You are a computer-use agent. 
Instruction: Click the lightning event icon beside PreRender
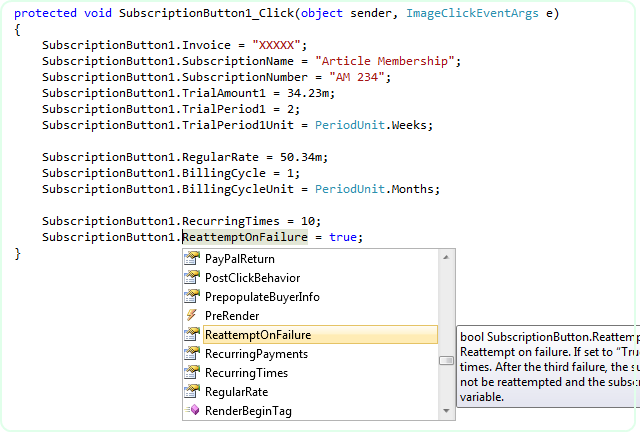(x=191, y=315)
